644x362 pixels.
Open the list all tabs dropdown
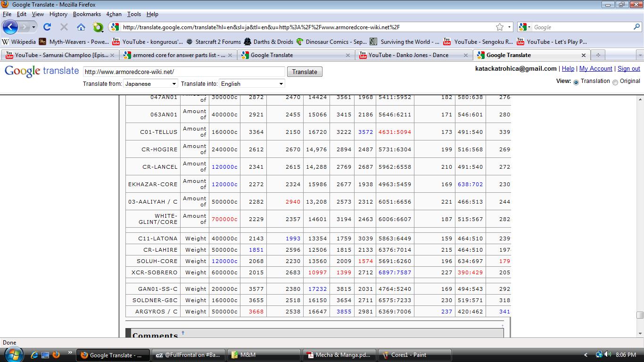click(x=640, y=55)
